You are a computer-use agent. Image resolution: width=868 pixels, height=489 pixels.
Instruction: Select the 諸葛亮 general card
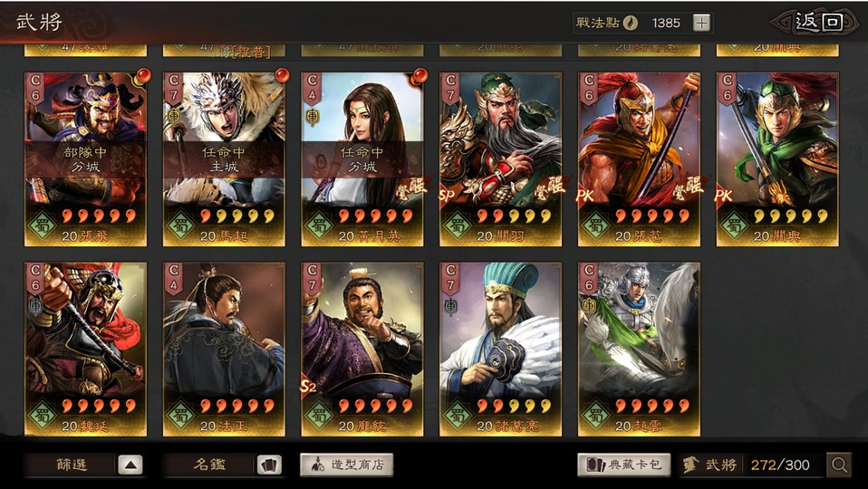(501, 349)
